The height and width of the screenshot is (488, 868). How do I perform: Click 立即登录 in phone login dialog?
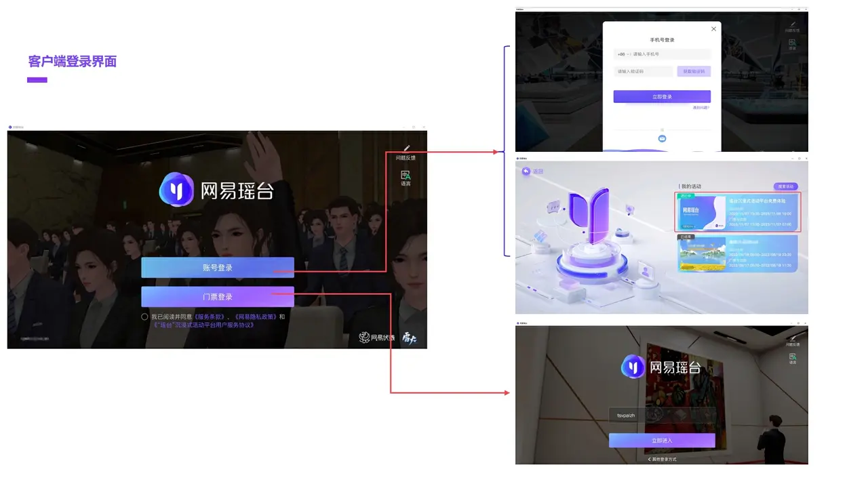point(662,97)
